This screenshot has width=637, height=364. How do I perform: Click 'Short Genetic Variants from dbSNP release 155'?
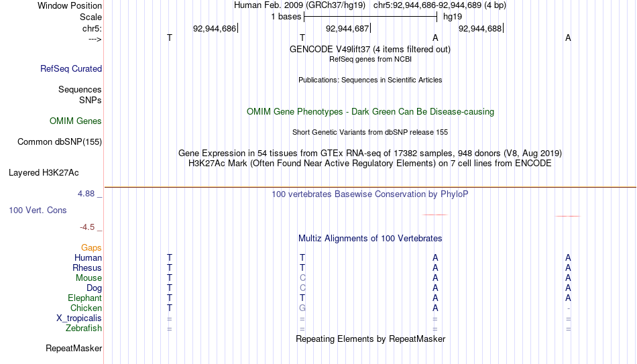370,133
